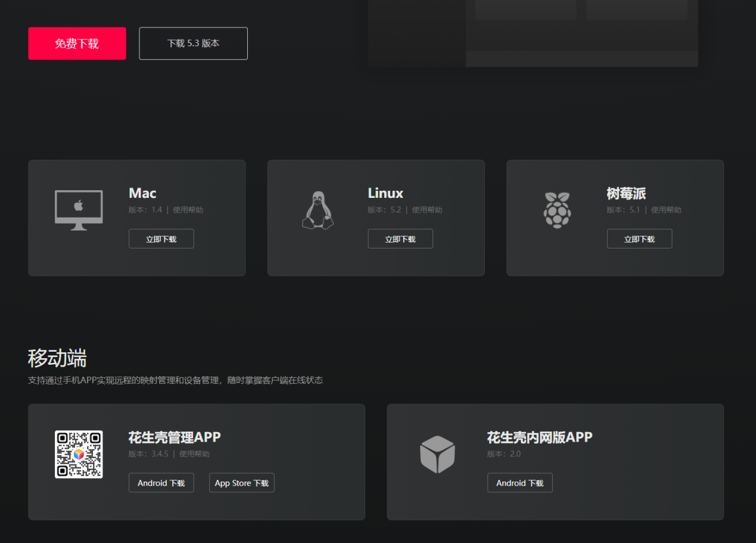Click the 花生壳内网版APP title
This screenshot has height=543, width=756.
(x=540, y=437)
